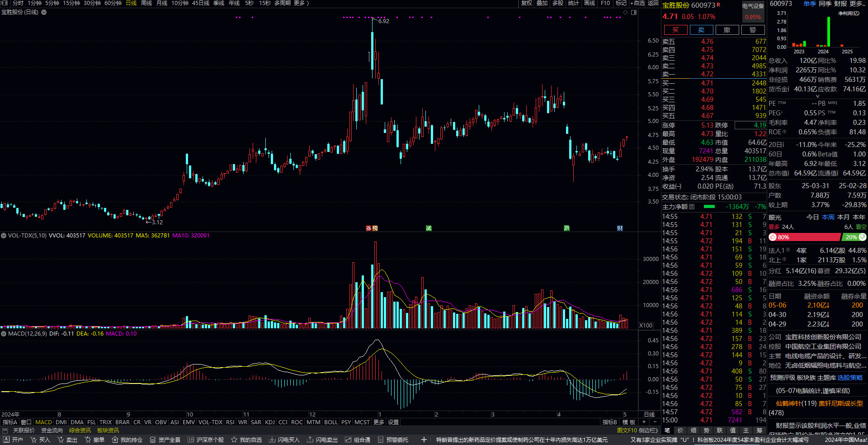Click the plus icon after 预警委托
The width and height of the screenshot is (868, 445).
pos(424,440)
